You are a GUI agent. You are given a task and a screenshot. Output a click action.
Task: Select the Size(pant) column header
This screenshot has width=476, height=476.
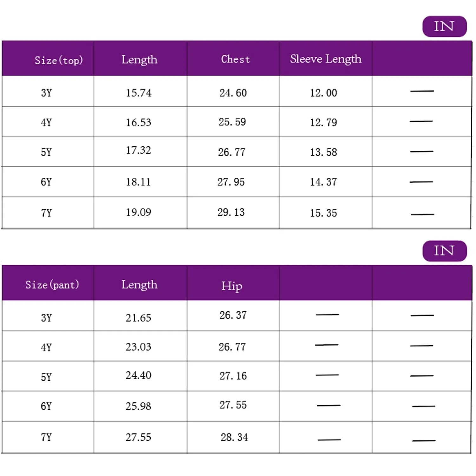52,285
